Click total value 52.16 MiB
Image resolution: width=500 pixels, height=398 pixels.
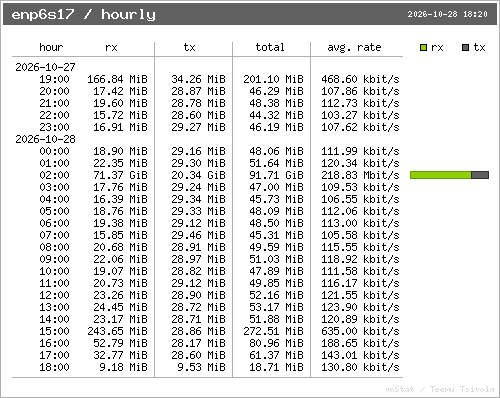[276, 295]
